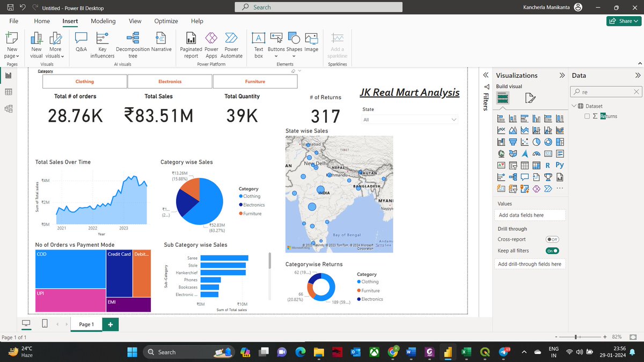Viewport: 644px width, 362px height.
Task: Filter by the Furniture category button
Action: pos(255,82)
